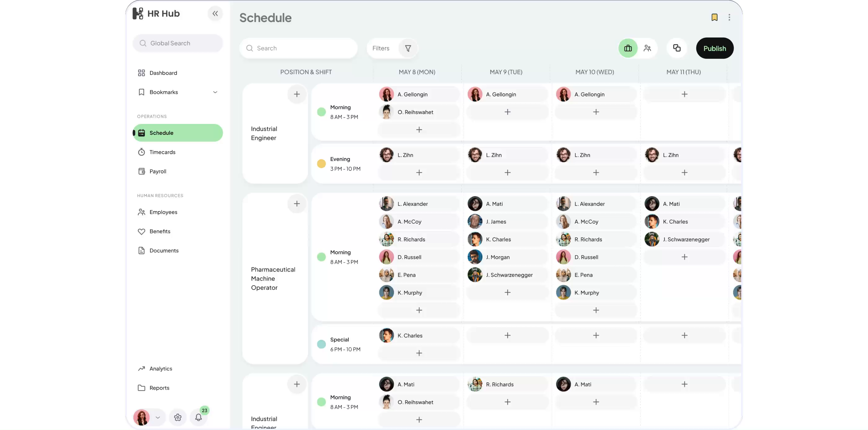Viewport: 868px width, 430px height.
Task: Select the briefcase positions view toggle
Action: click(627, 48)
